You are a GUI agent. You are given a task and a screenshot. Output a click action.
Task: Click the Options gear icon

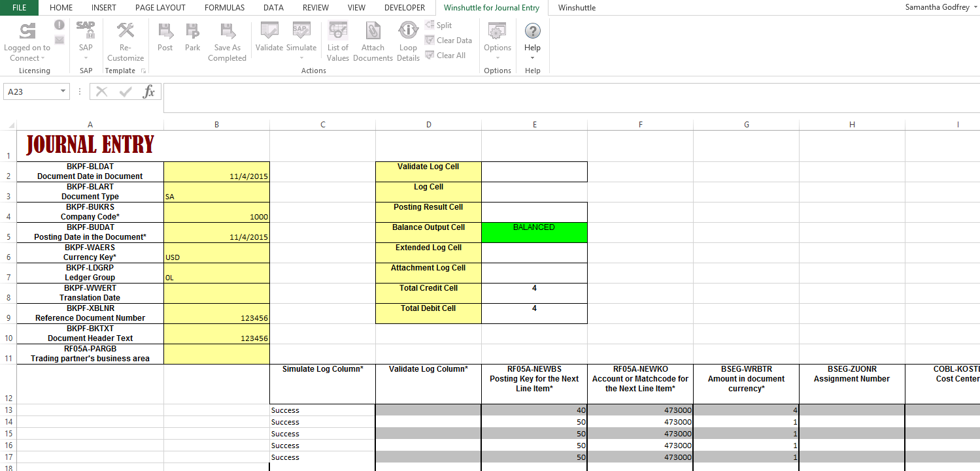498,30
